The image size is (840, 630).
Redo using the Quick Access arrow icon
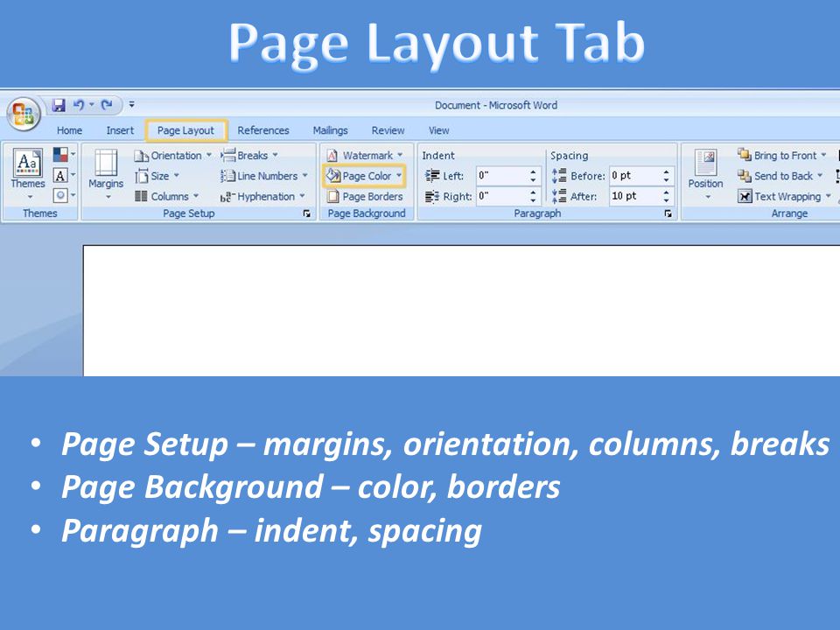click(107, 105)
